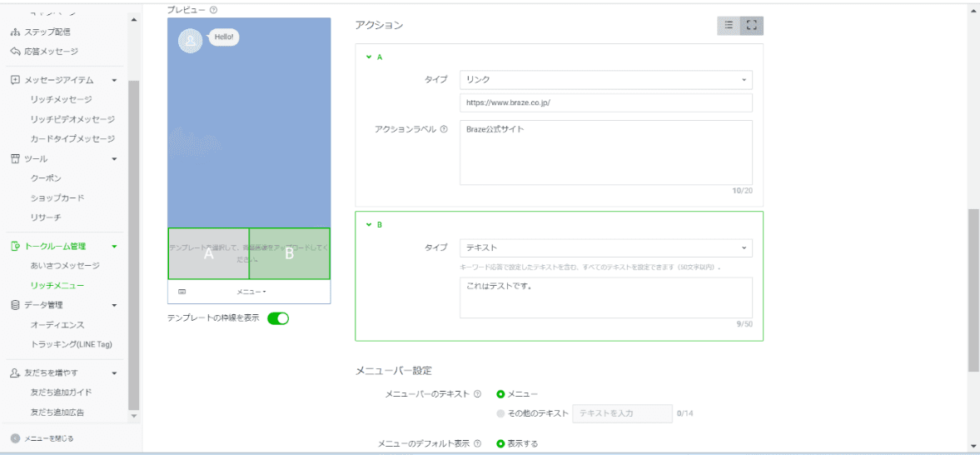This screenshot has width=980, height=455.
Task: Collapse action section A chevron
Action: pyautogui.click(x=368, y=57)
